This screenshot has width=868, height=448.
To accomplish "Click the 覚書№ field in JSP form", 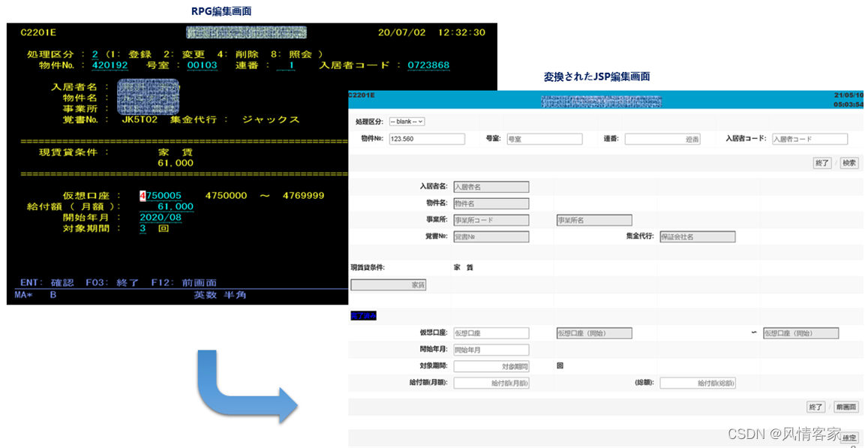I will 491,237.
